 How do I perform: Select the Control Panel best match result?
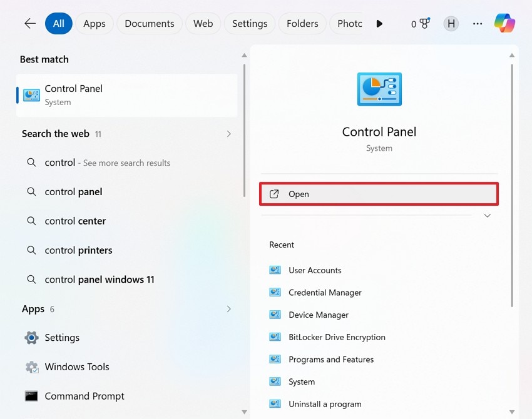click(x=126, y=95)
